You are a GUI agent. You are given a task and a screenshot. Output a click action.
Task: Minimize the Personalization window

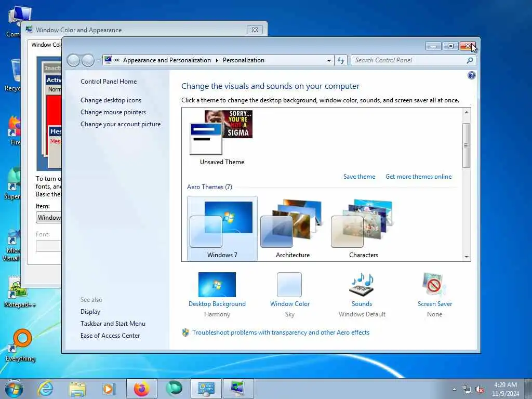pos(433,46)
